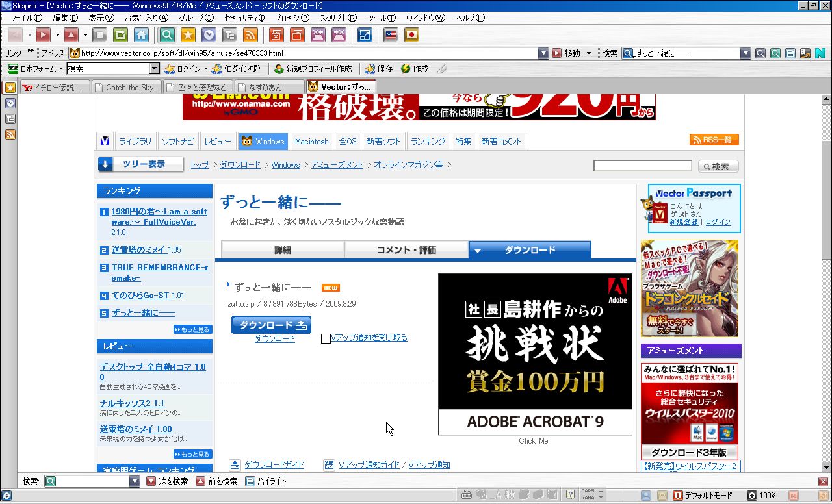The height and width of the screenshot is (504, 832).
Task: Click 次を検索 find next button
Action: coord(167,481)
